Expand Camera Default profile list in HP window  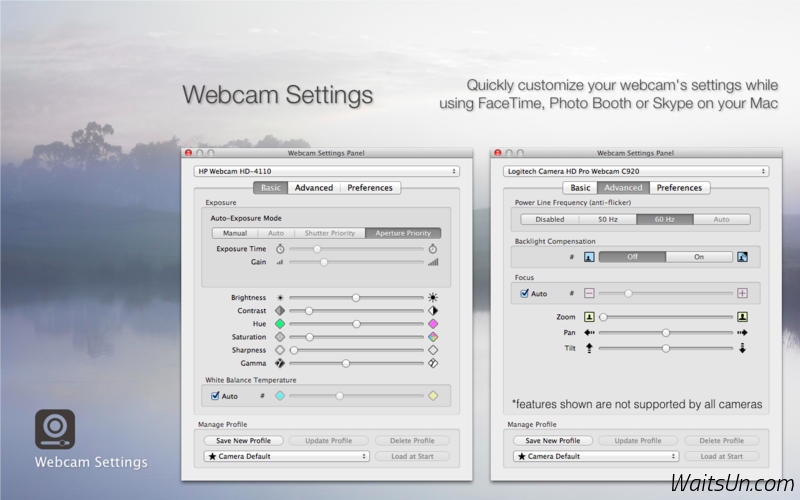tap(286, 456)
